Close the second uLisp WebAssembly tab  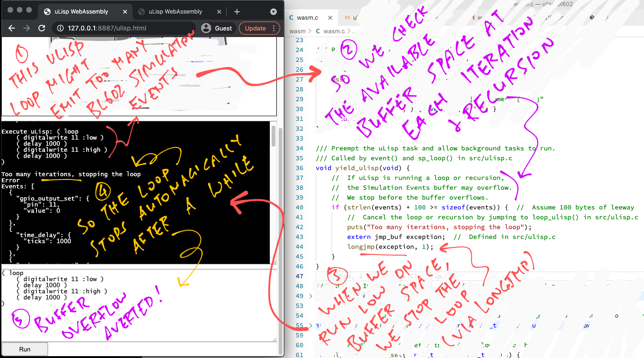tap(219, 12)
